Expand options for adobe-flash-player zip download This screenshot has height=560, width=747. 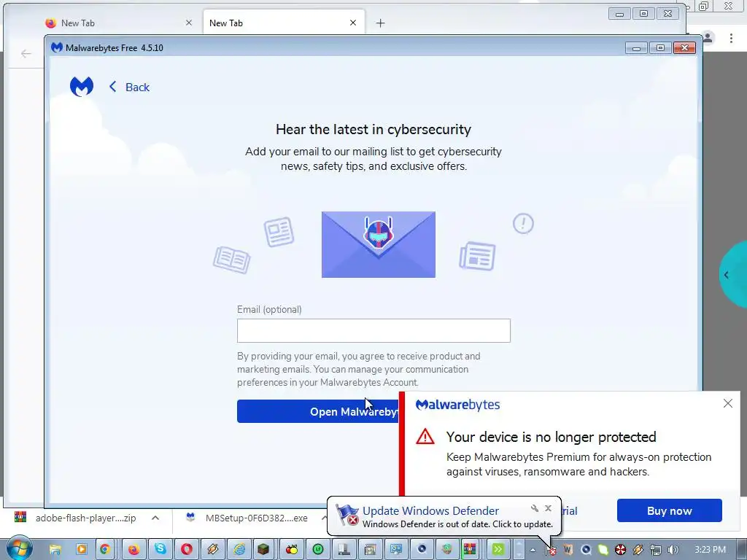tap(155, 518)
